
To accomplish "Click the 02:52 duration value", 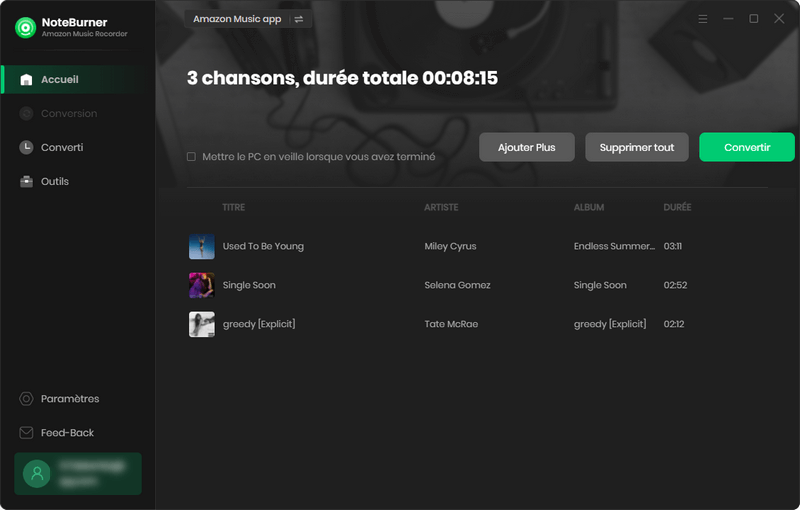I will pyautogui.click(x=675, y=285).
